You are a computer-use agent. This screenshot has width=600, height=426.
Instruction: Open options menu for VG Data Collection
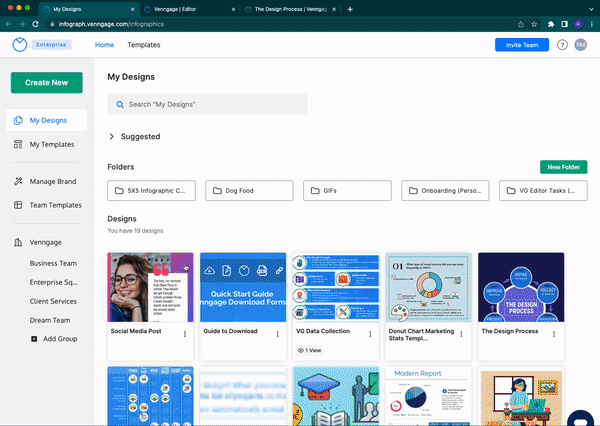(x=370, y=334)
